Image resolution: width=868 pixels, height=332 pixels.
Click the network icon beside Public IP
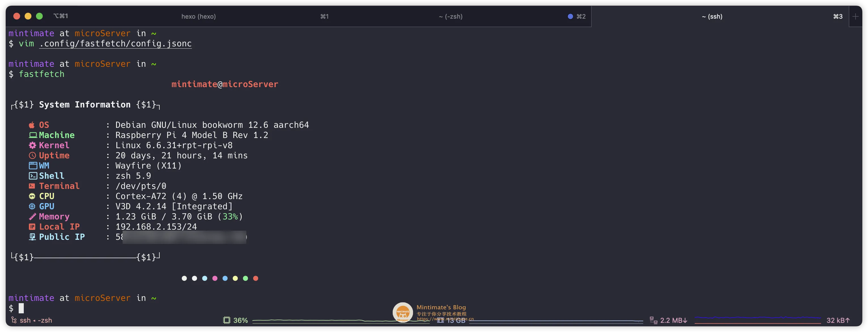[x=32, y=237]
